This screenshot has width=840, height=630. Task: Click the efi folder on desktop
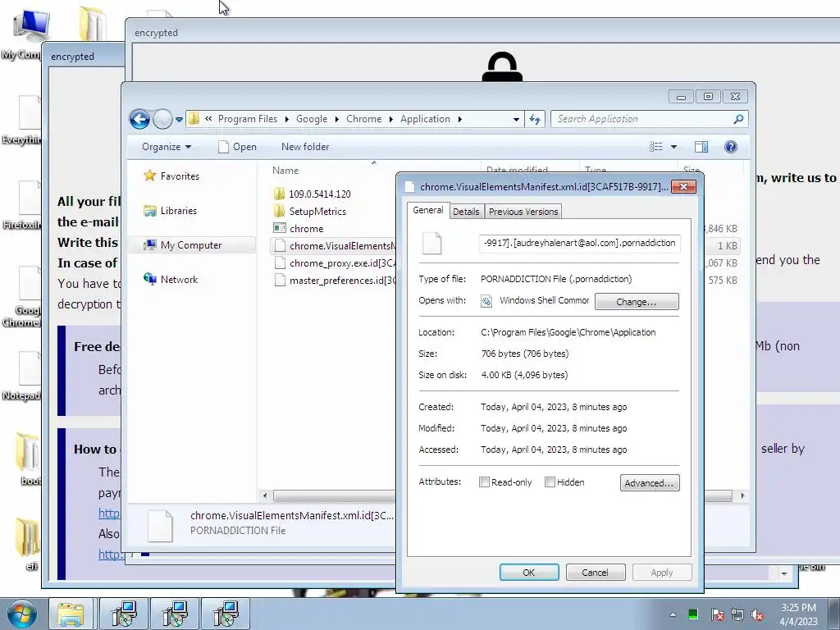pyautogui.click(x=28, y=544)
